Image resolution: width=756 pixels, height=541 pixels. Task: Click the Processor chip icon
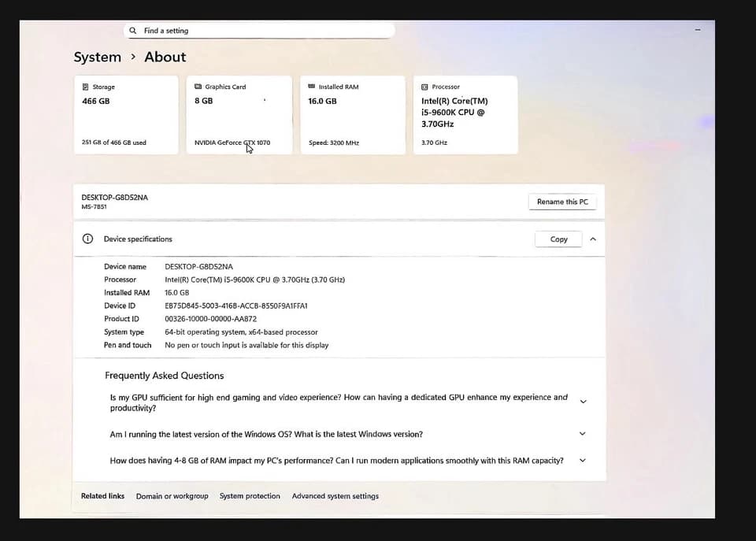pyautogui.click(x=424, y=87)
